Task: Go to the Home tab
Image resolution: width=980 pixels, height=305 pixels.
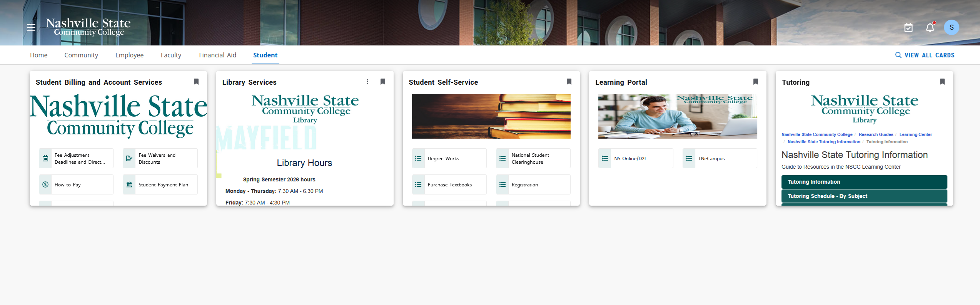Action: 39,55
